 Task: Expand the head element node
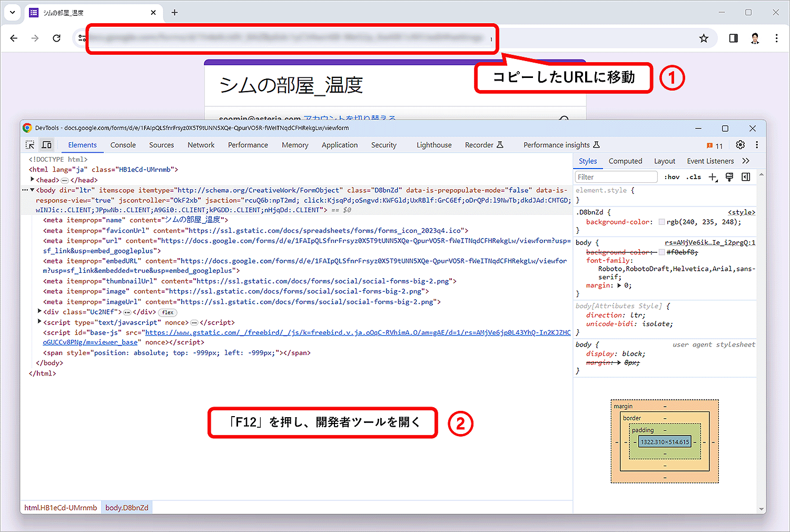[x=32, y=180]
